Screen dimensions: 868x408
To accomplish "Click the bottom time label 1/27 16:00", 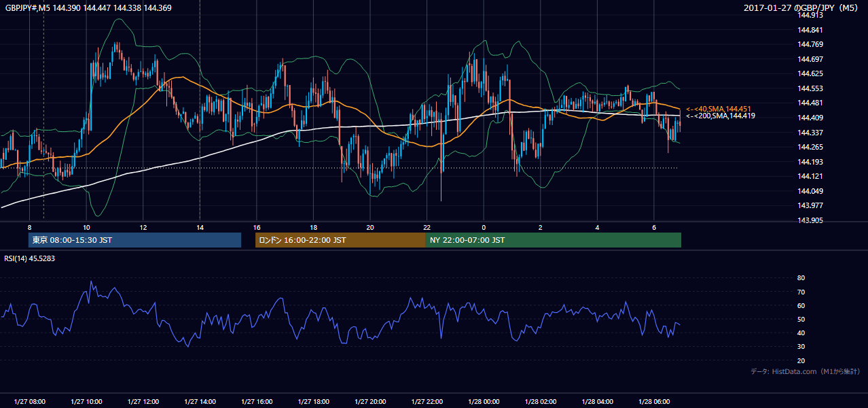I will 256,402.
